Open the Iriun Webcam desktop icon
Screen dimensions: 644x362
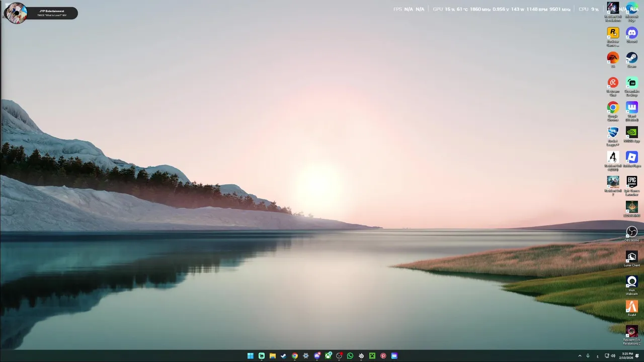pos(631,286)
